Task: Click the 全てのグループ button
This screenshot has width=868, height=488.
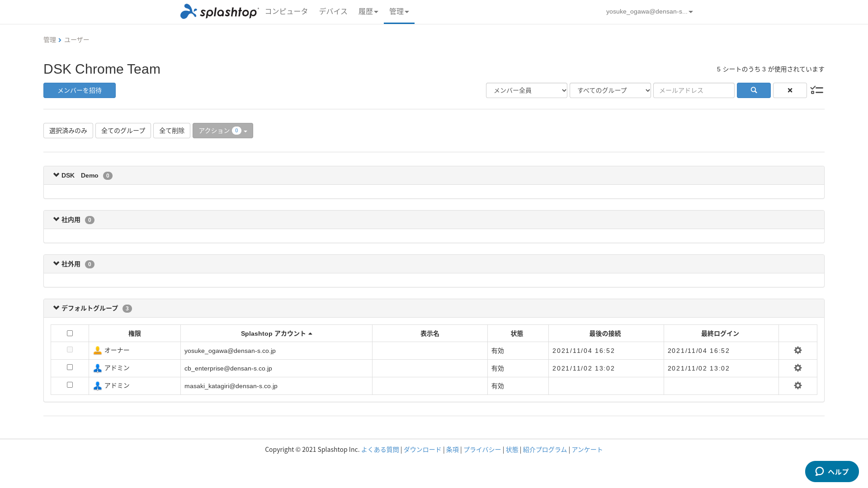Action: [123, 131]
